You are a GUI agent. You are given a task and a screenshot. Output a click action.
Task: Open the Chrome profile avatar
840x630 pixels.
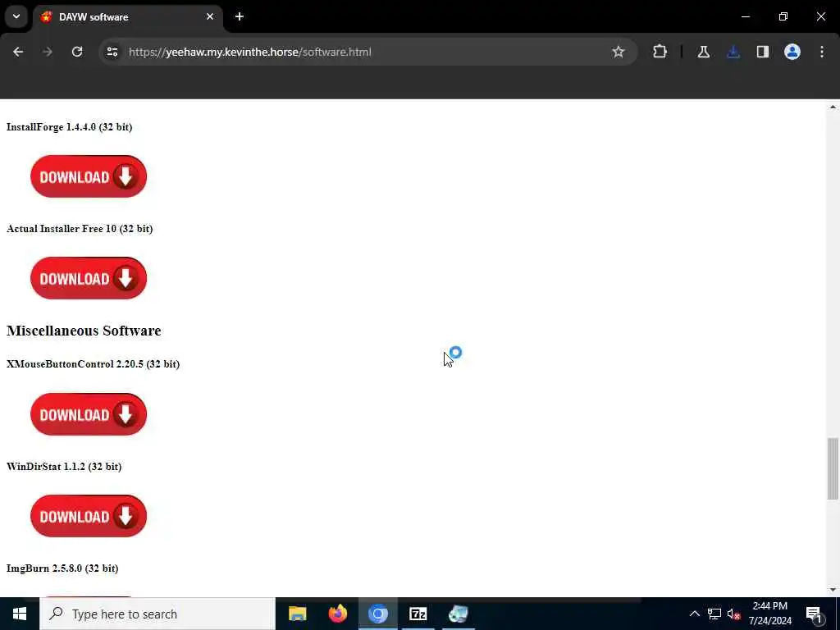[x=792, y=52]
